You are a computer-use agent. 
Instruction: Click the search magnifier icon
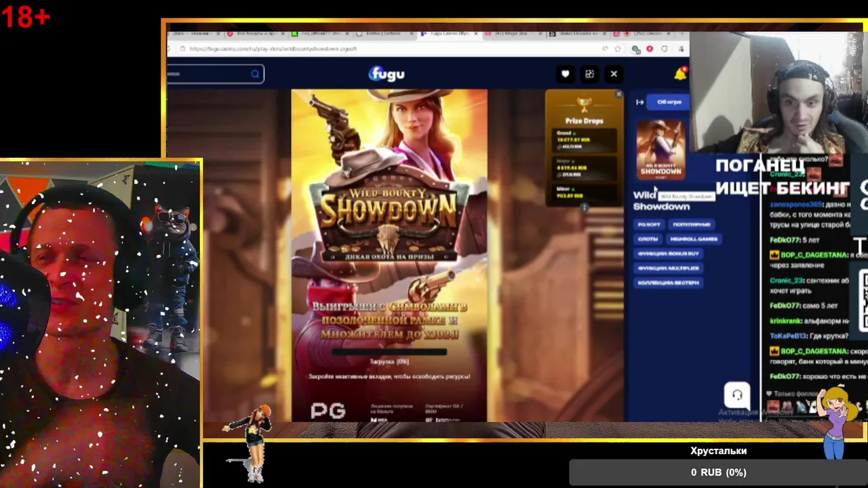click(x=255, y=74)
